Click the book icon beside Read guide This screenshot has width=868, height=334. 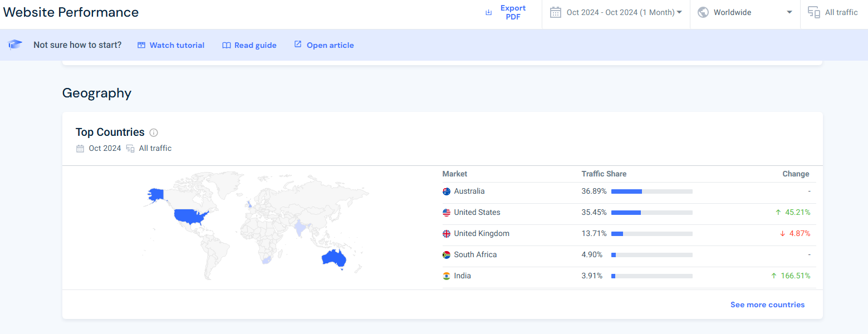coord(227,45)
